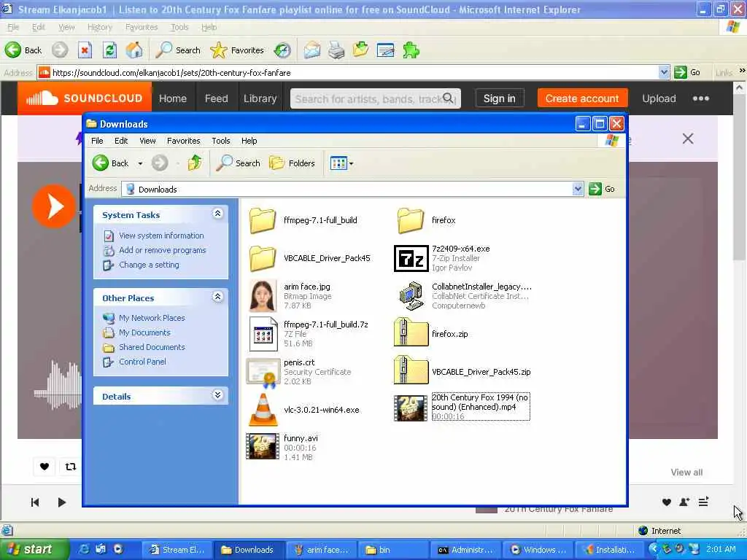Like the playlist with the heart button

[44, 467]
